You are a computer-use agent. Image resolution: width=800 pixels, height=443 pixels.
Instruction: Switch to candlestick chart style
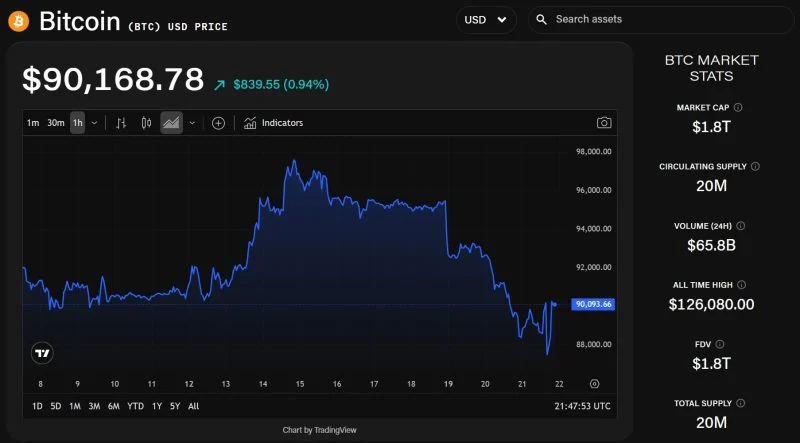coord(146,123)
